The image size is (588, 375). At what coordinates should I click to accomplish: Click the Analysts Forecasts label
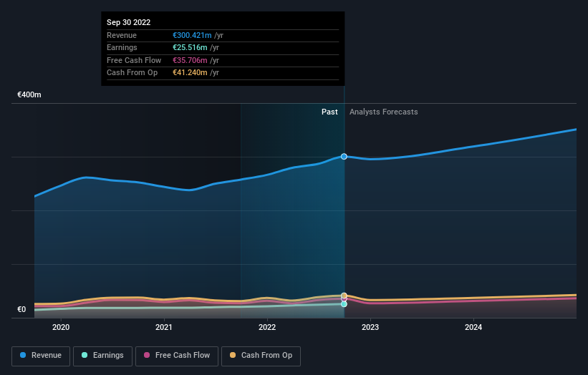tap(384, 112)
